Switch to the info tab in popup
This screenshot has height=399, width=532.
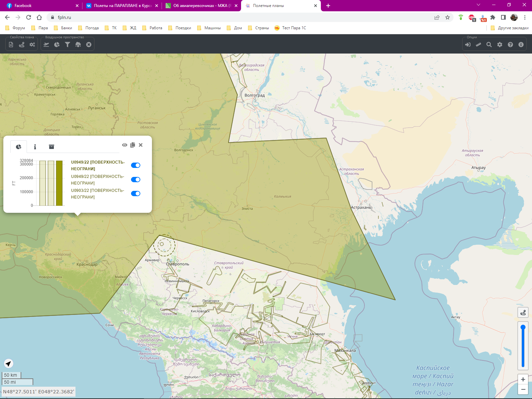pos(35,147)
